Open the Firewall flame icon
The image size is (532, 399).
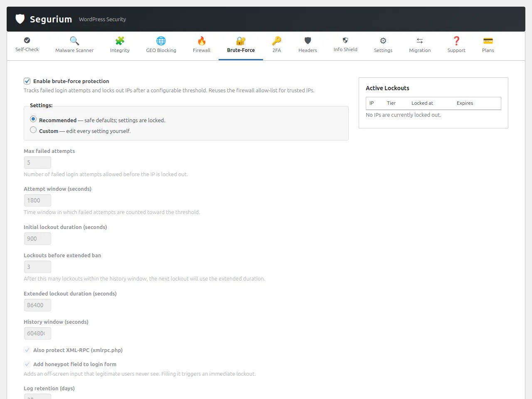[x=202, y=41]
